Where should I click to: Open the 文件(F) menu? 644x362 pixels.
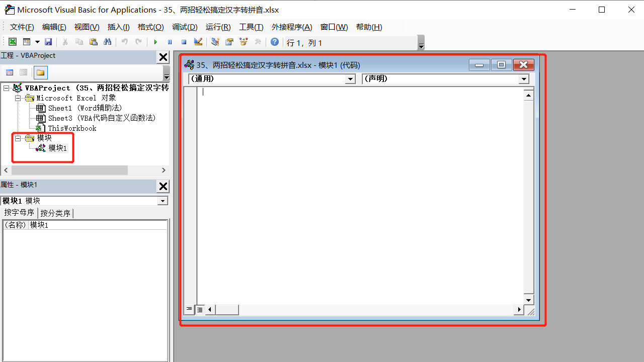pos(22,27)
